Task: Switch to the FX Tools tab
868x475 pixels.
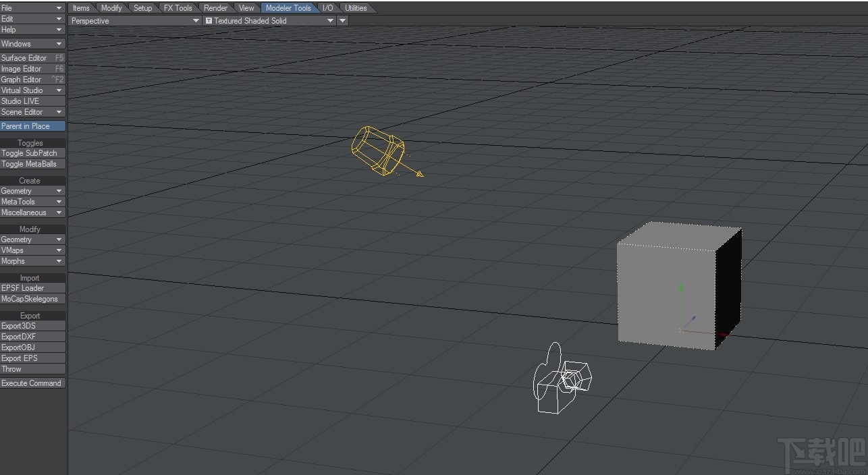Action: tap(178, 7)
